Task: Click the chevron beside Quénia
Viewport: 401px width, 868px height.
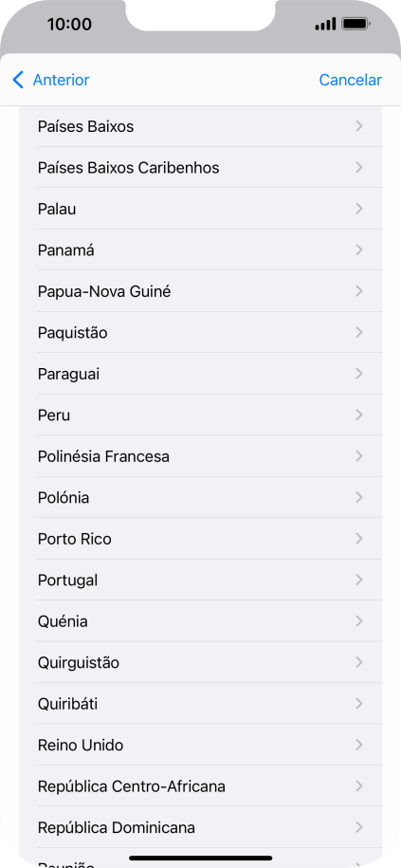Action: click(x=359, y=621)
